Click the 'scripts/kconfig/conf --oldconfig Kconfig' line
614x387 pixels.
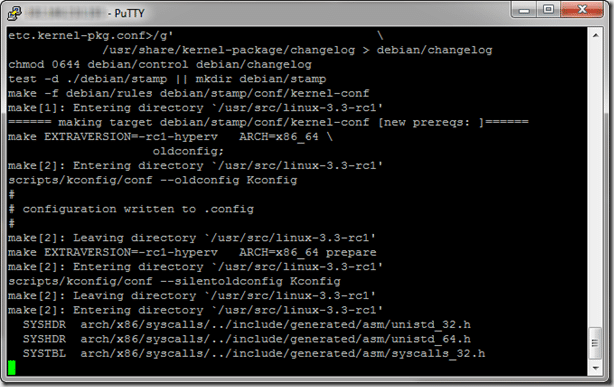pos(153,180)
